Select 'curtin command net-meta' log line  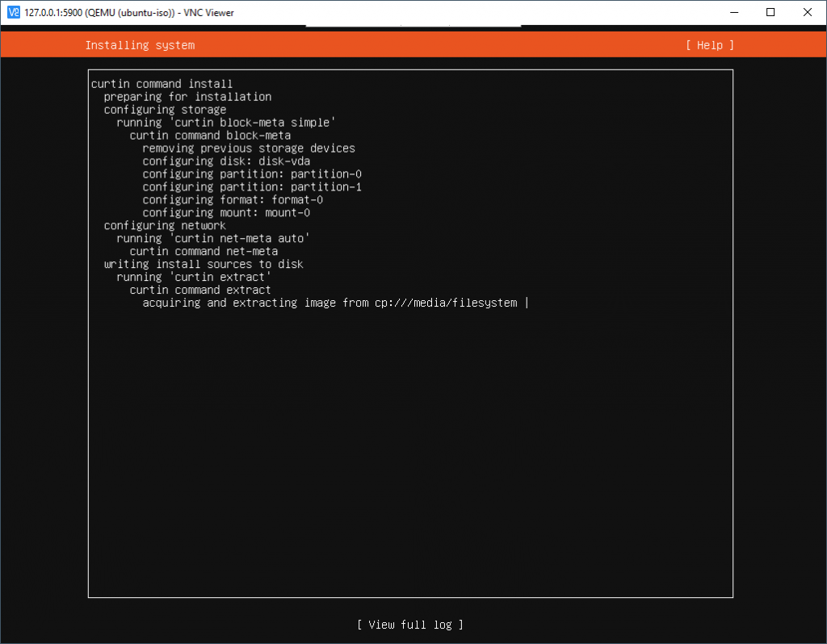tap(204, 251)
